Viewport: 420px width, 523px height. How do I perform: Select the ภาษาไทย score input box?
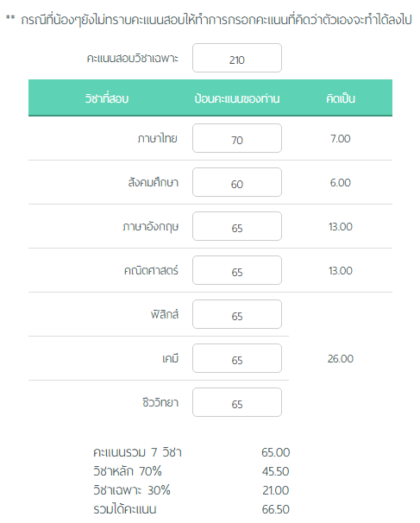237,138
